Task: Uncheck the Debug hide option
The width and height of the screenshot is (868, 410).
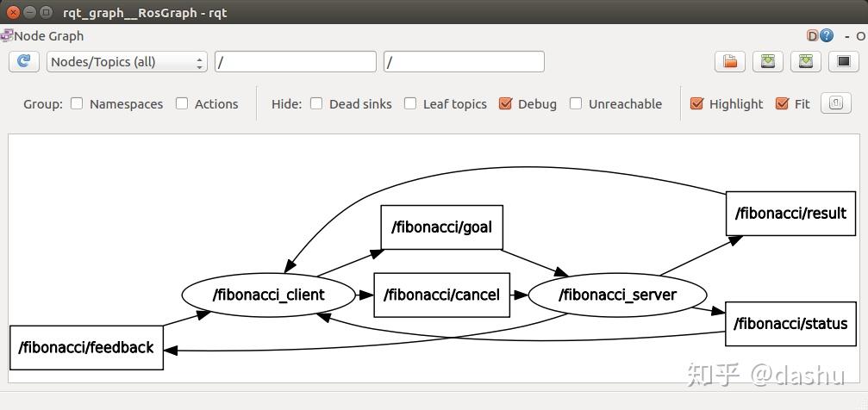Action: click(x=506, y=103)
